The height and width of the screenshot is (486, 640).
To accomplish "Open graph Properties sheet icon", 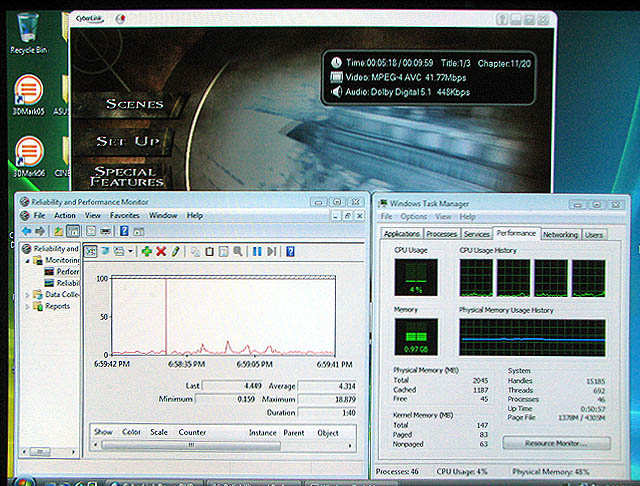I will coord(223,252).
